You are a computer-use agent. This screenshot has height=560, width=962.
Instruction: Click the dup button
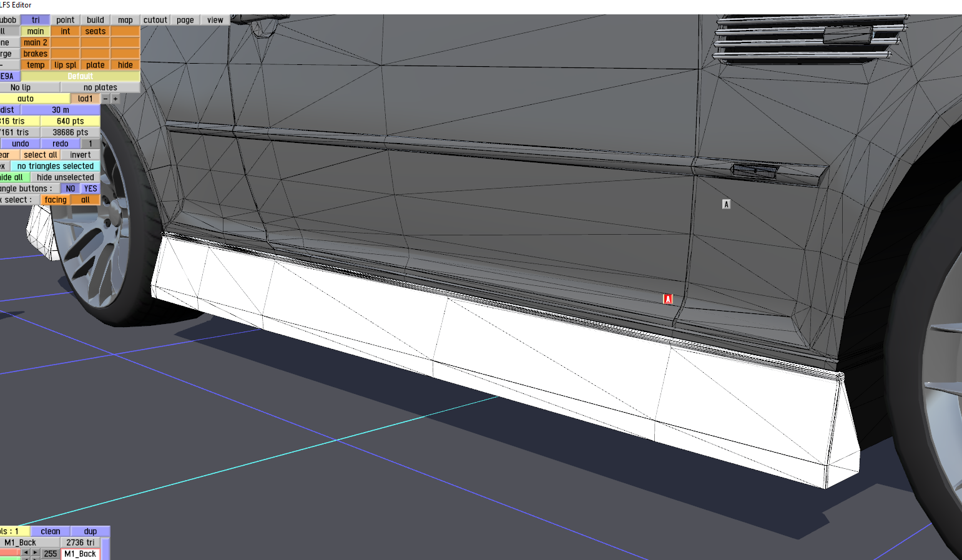(x=91, y=531)
